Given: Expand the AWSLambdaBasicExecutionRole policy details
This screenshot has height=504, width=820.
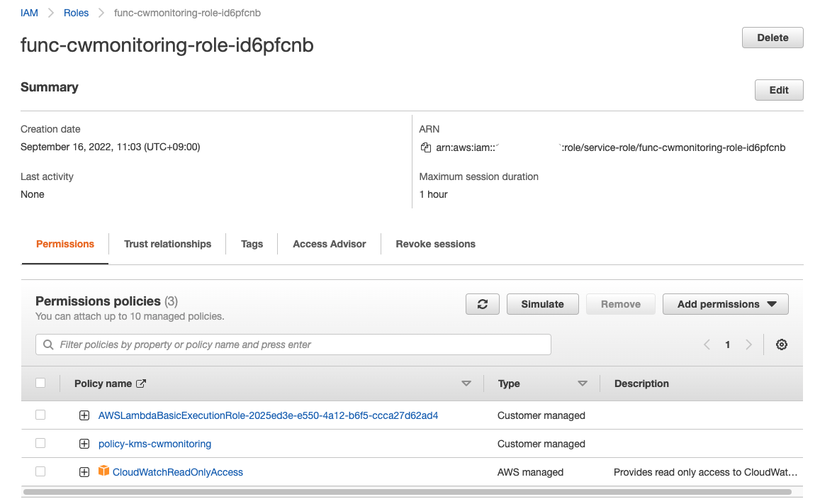Looking at the screenshot, I should tap(84, 415).
